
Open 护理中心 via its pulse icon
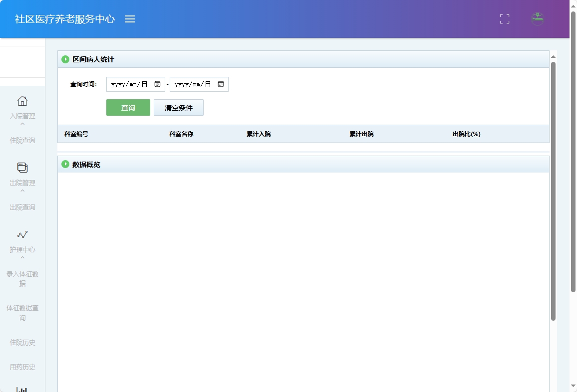click(x=22, y=234)
